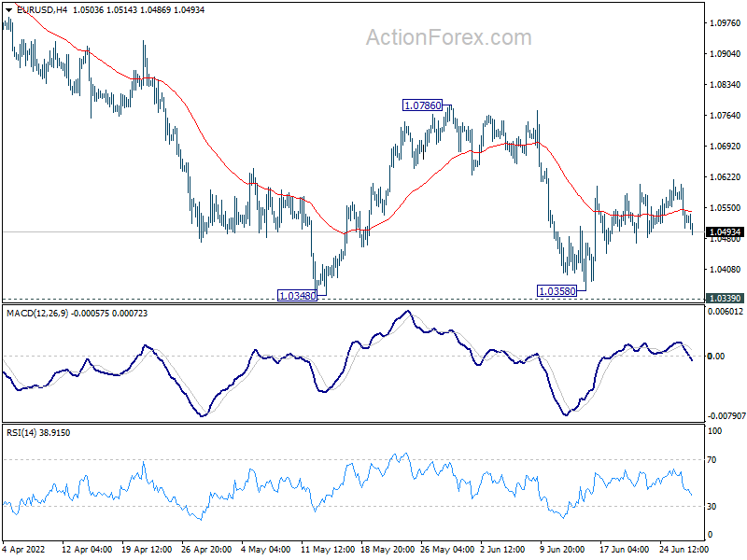Click the 1.06220 price axis value
The width and height of the screenshot is (747, 560).
tap(726, 177)
